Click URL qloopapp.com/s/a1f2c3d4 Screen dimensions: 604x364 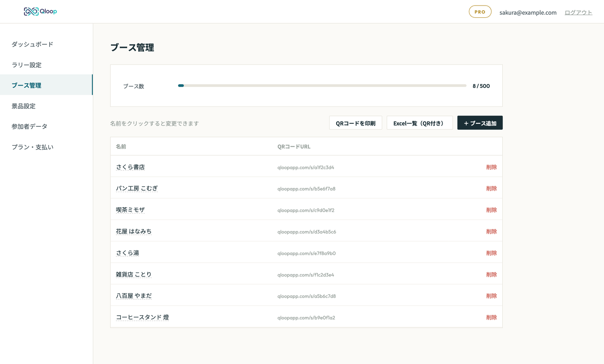pos(306,167)
